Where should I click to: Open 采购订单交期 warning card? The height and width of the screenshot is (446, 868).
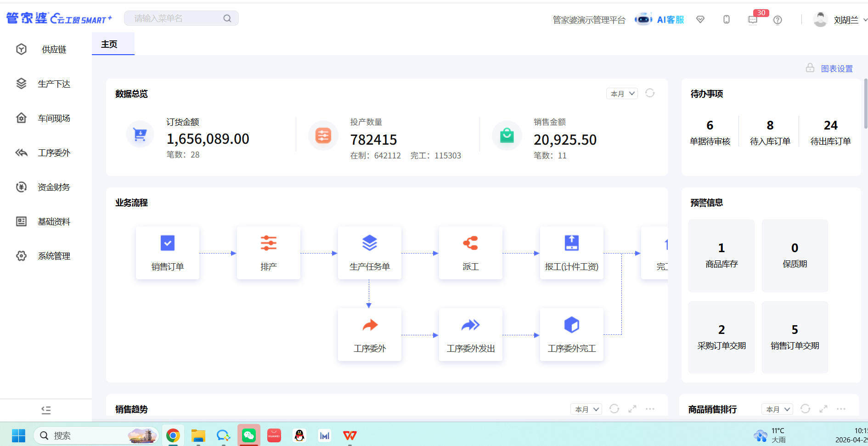[721, 337]
